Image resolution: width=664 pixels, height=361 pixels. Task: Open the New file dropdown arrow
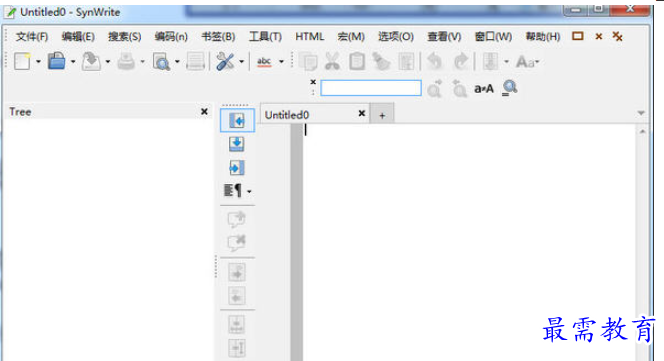tap(38, 62)
